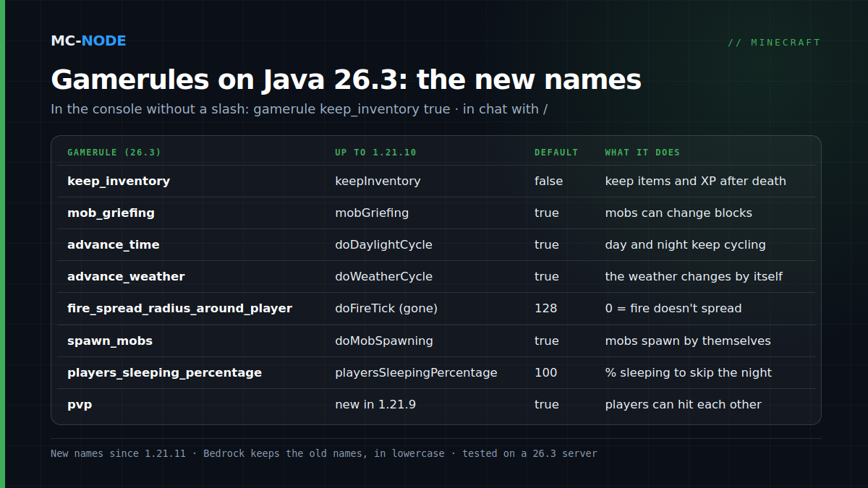Select the advance_weather gamerule cell
Viewport: 868px width, 488px height.
(x=126, y=276)
